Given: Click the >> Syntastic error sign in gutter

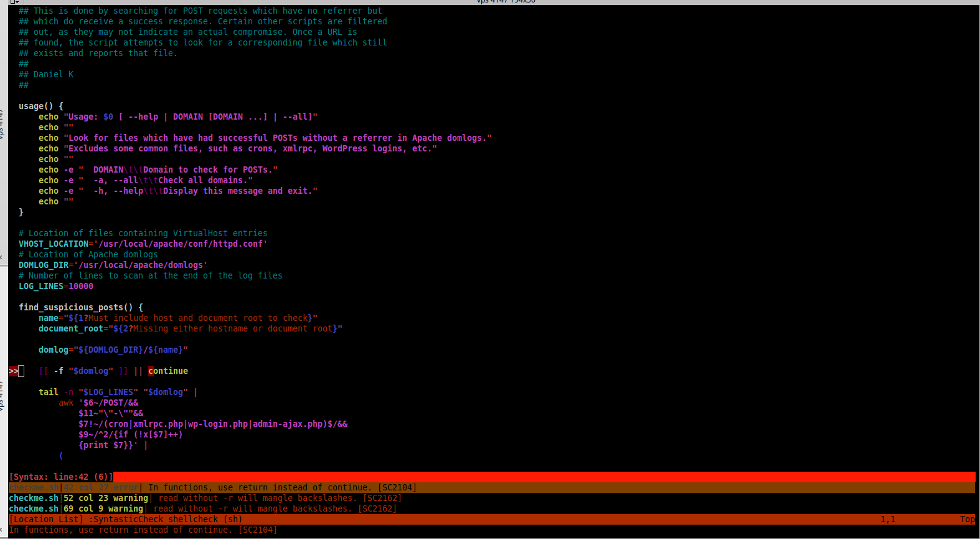Looking at the screenshot, I should (13, 371).
